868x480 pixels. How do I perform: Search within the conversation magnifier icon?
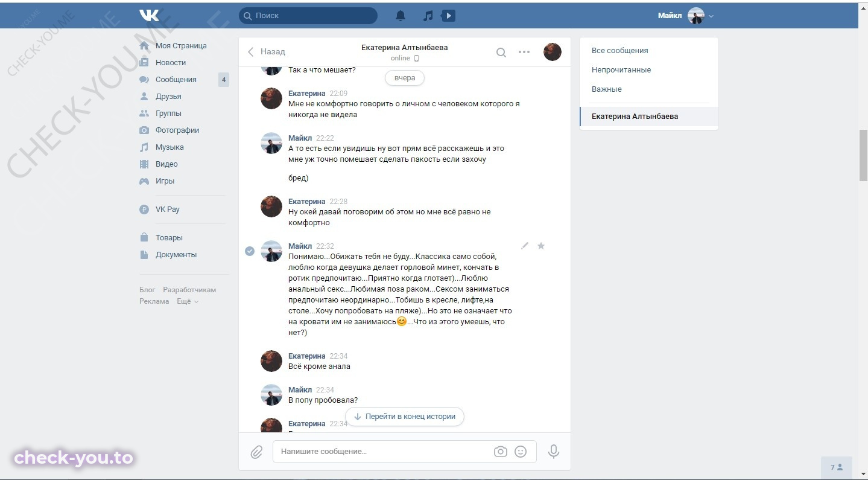click(501, 53)
